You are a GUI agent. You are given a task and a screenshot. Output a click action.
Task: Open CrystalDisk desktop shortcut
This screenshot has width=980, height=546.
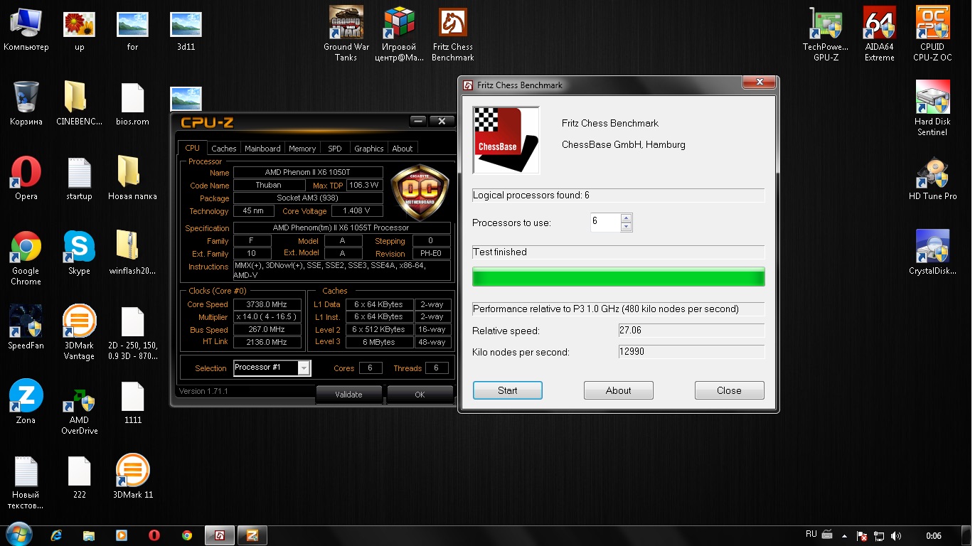tap(932, 247)
